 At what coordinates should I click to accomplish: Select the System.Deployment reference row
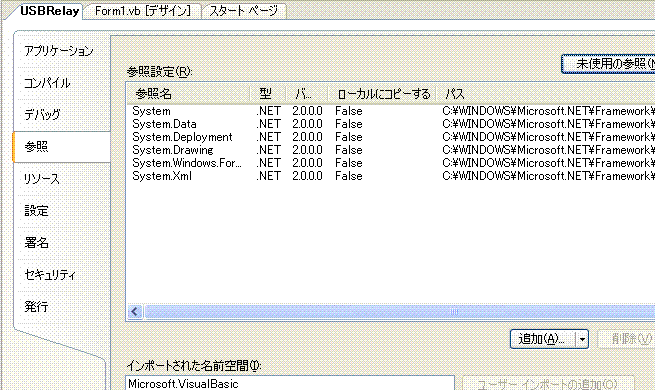(391, 137)
